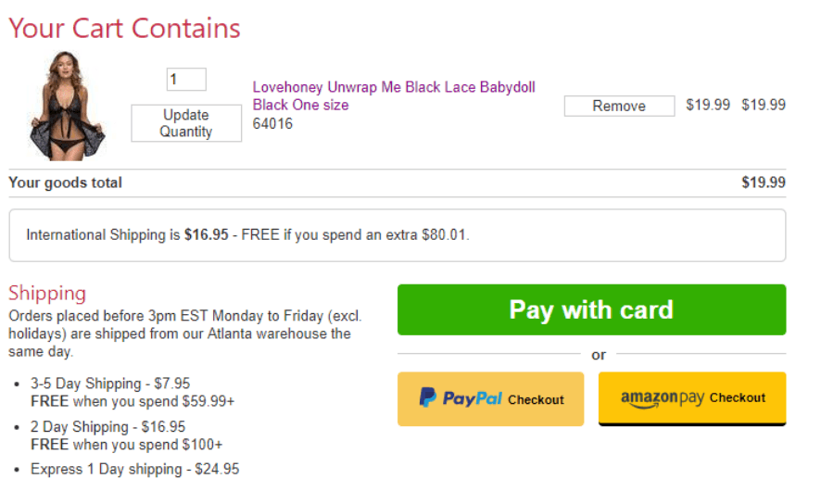
Task: Click the 'or' divider between payment options
Action: [599, 355]
